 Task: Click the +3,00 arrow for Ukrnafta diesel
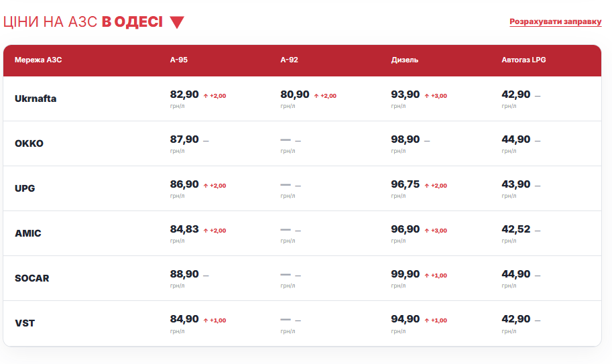click(x=426, y=96)
